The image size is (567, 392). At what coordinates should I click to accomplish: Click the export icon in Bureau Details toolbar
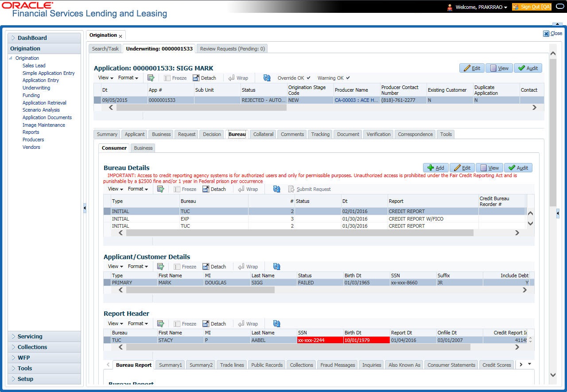[160, 189]
